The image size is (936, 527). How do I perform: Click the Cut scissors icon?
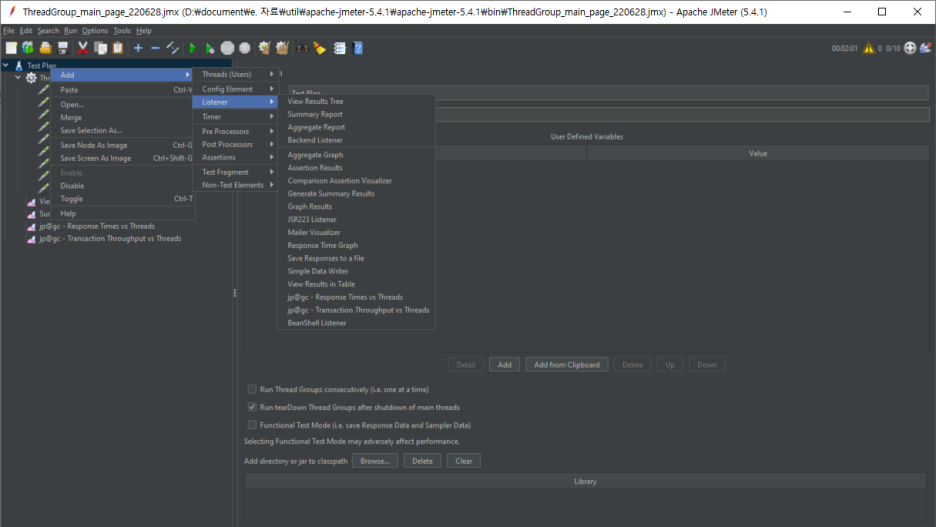click(x=83, y=48)
